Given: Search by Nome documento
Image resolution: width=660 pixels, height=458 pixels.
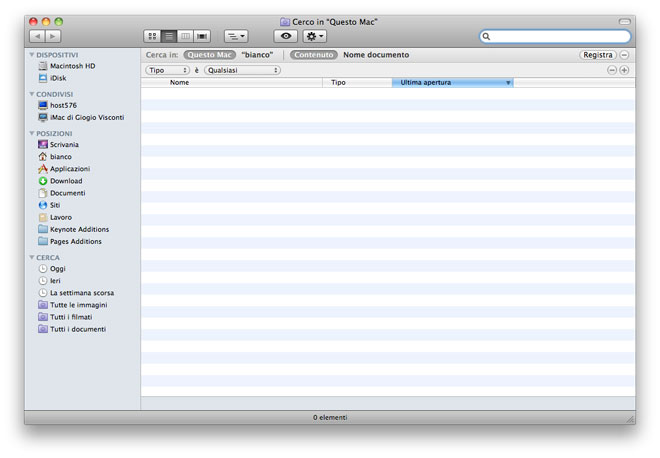Looking at the screenshot, I should [376, 55].
